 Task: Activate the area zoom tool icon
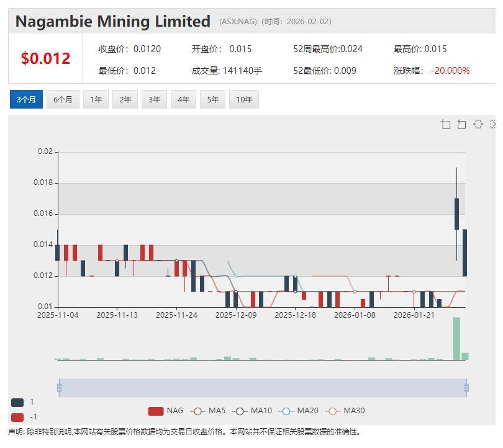point(446,124)
